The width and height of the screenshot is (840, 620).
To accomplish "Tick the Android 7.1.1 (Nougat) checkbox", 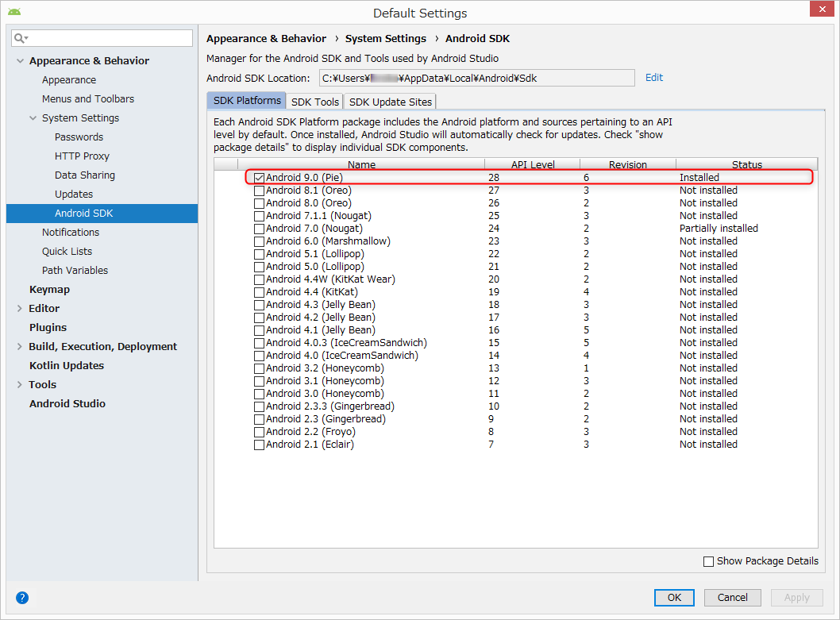I will 260,216.
